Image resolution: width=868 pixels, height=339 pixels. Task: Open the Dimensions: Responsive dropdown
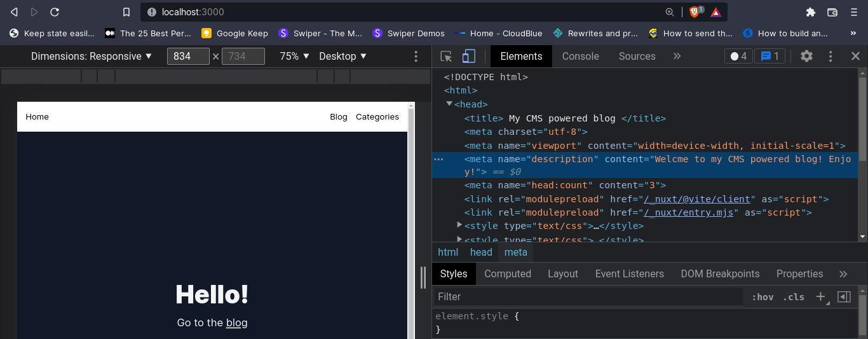(x=92, y=57)
